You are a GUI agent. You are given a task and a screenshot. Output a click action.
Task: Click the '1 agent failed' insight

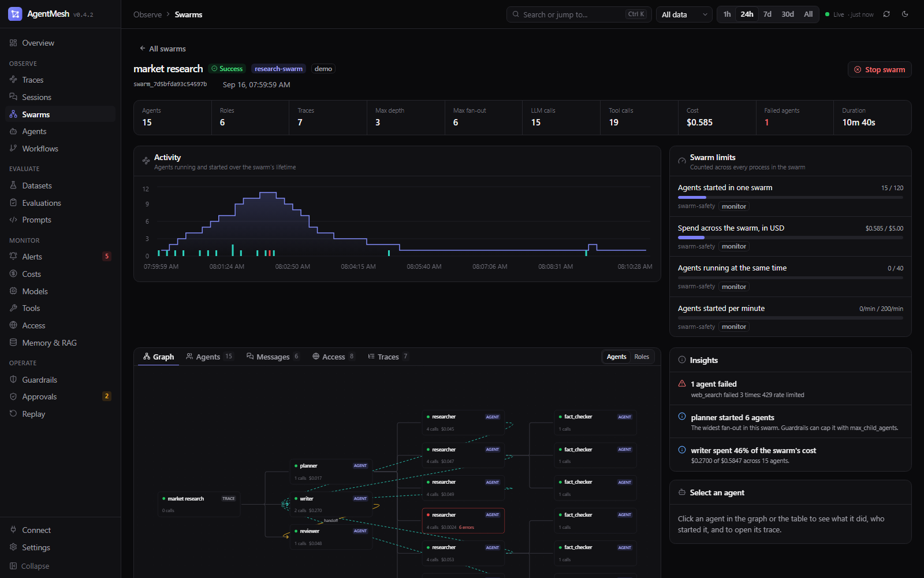[791, 389]
